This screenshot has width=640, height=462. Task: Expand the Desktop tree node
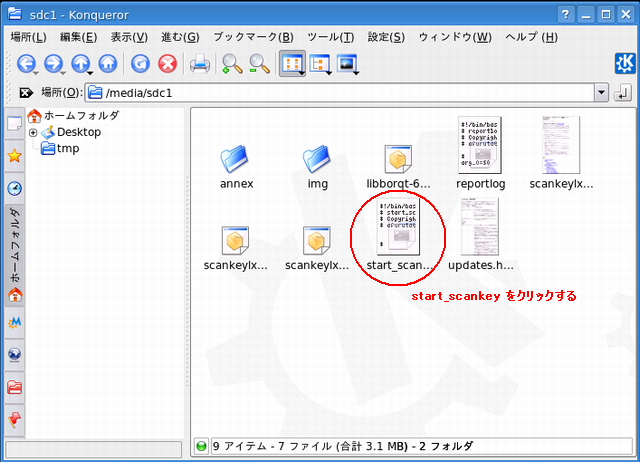coord(33,133)
